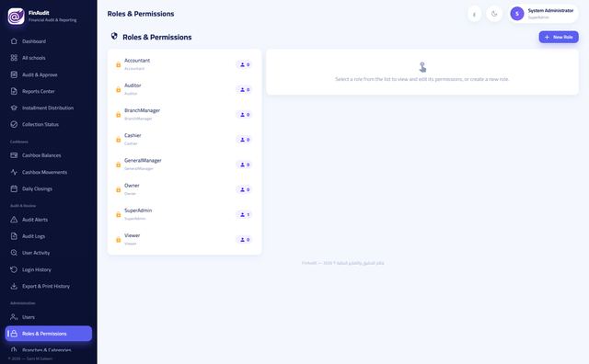Click the Users person icon
This screenshot has height=364, width=589.
click(14, 317)
